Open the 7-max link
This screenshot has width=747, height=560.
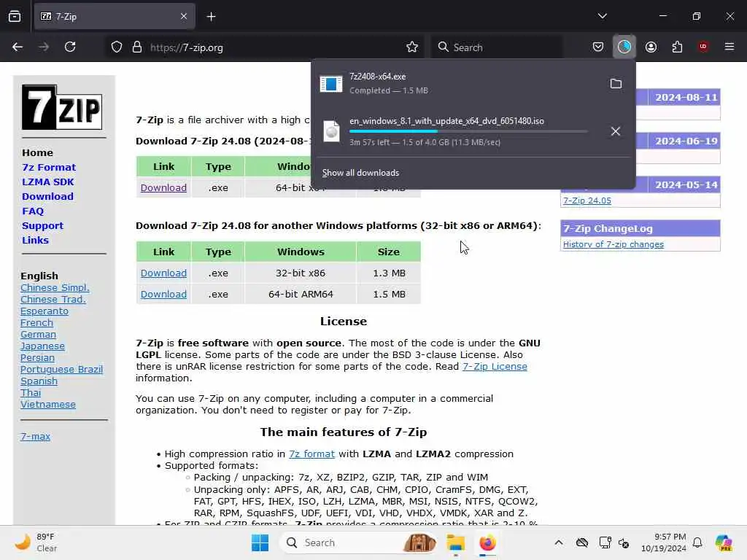pyautogui.click(x=35, y=436)
